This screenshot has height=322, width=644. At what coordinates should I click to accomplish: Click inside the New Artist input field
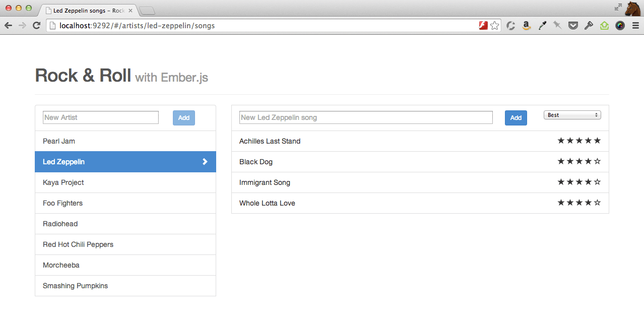tap(100, 117)
